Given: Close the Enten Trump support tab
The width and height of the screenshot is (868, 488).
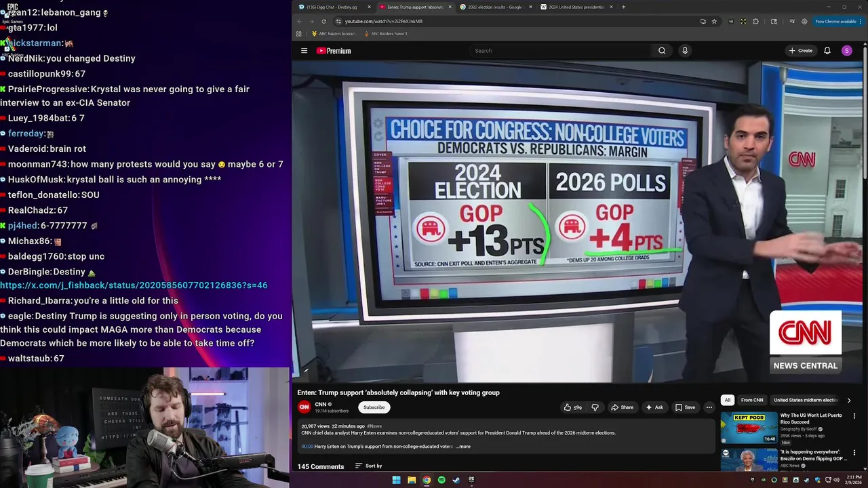Looking at the screenshot, I should (450, 7).
